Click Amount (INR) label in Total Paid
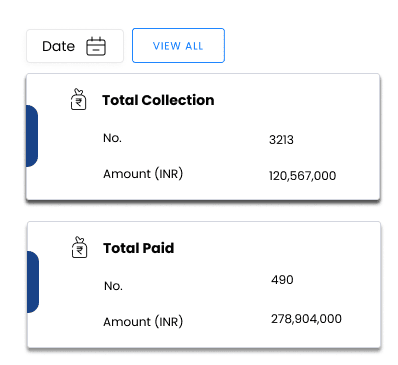This screenshot has height=365, width=398. (x=143, y=322)
